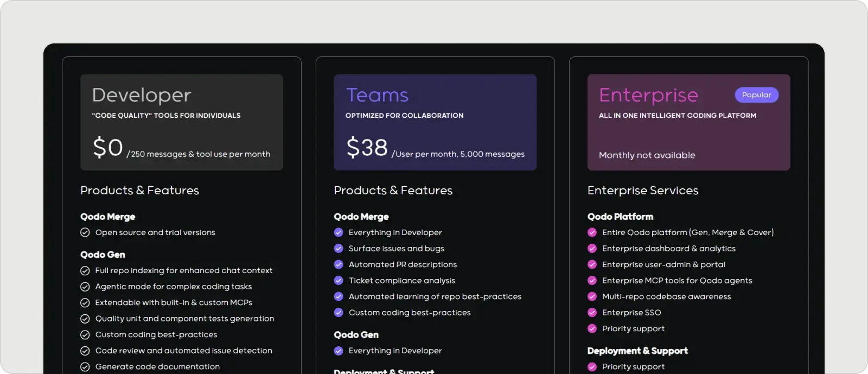The width and height of the screenshot is (868, 374).
Task: Click checkmark icon beside Open source and trial versions
Action: (85, 232)
